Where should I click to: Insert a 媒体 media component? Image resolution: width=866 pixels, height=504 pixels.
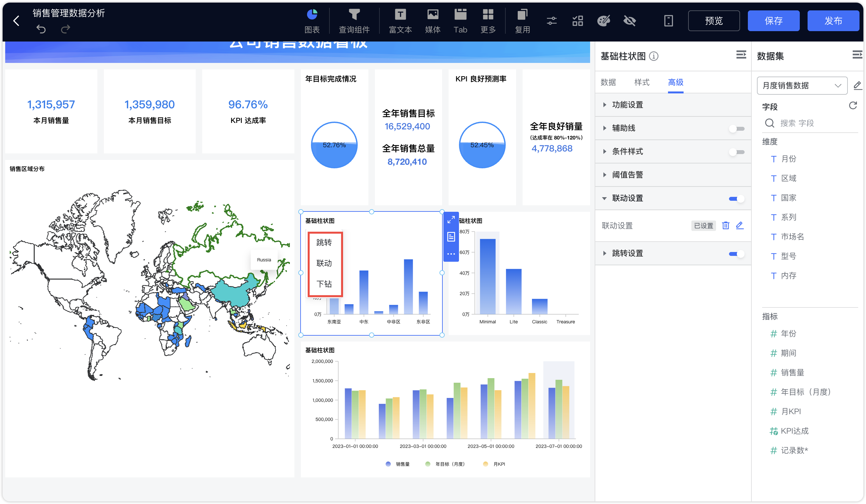(433, 21)
